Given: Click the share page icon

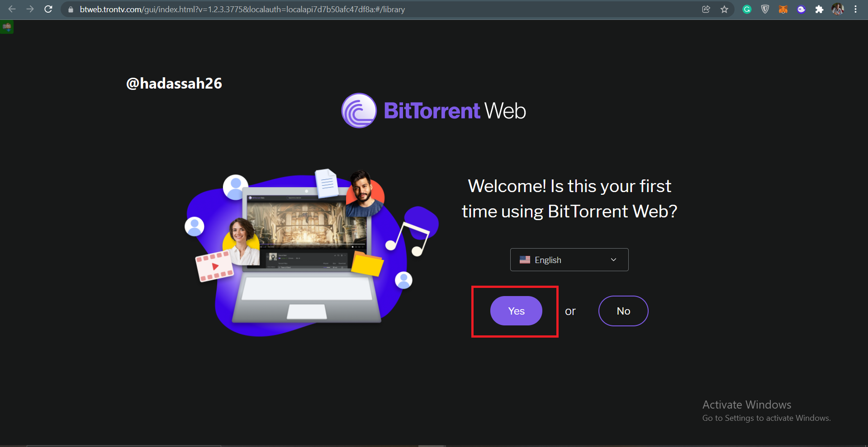Looking at the screenshot, I should (x=706, y=9).
